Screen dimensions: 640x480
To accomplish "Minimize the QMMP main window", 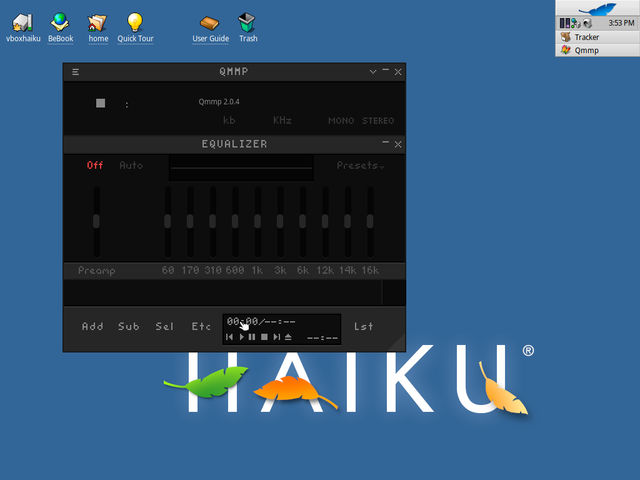I will pyautogui.click(x=386, y=70).
